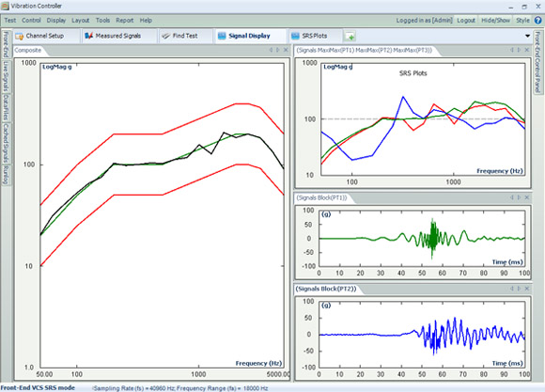This screenshot has width=545, height=392.
Task: Open the Runlog side panel tab
Action: [x=6, y=175]
